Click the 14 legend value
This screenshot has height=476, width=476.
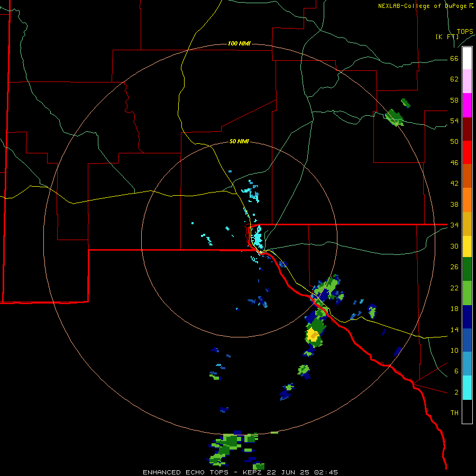click(454, 329)
